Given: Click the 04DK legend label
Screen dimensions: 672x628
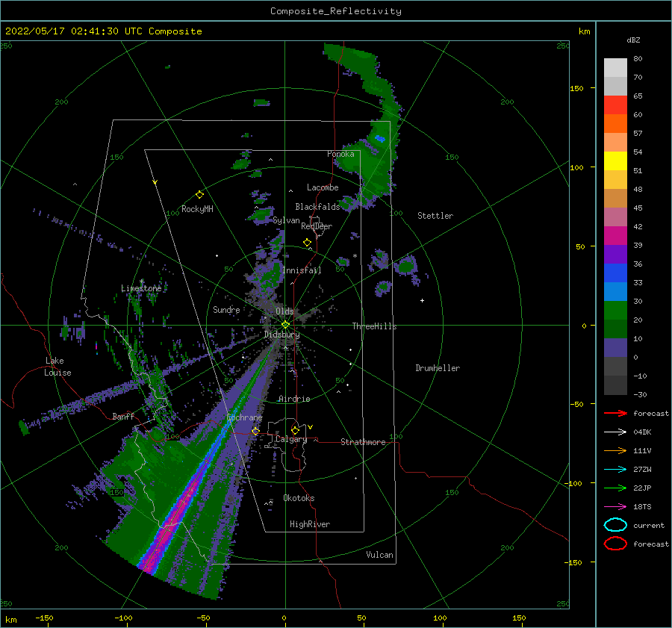Looking at the screenshot, I should 642,432.
